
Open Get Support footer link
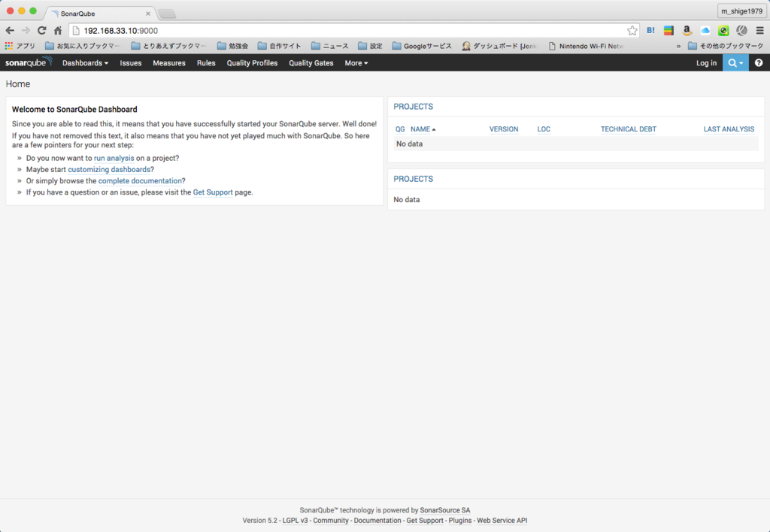click(425, 520)
